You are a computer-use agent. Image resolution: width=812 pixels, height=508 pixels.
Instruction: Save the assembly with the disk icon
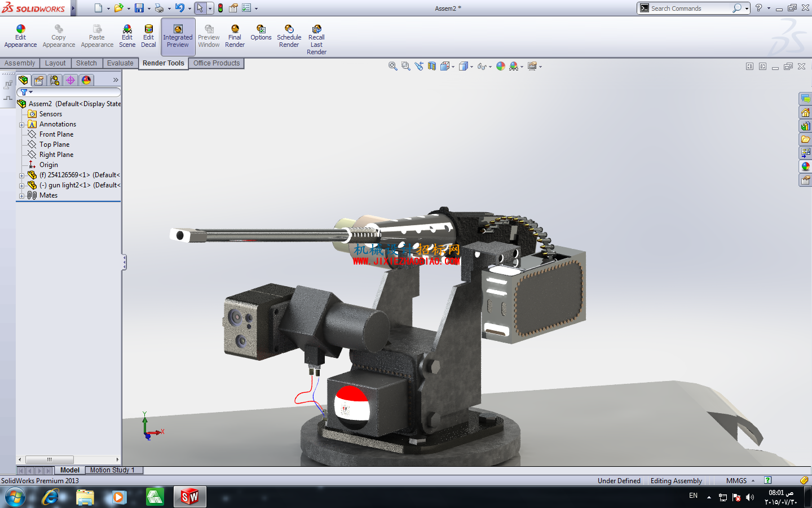tap(139, 8)
